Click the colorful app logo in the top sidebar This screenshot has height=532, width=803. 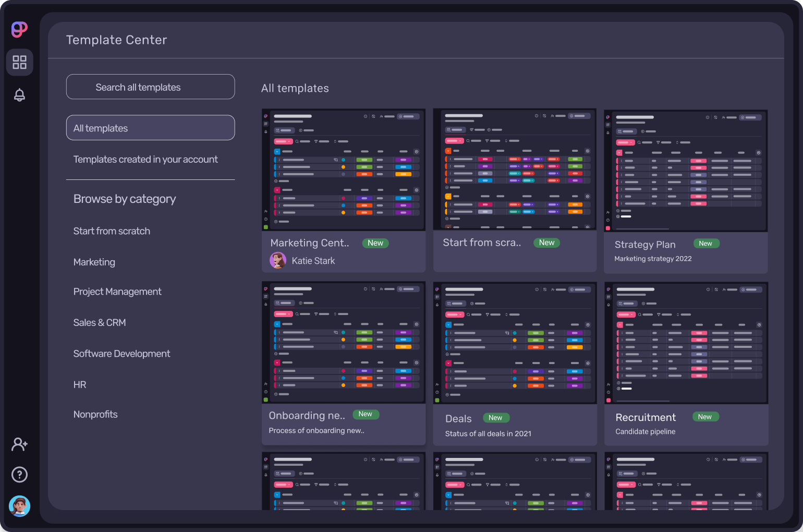click(19, 30)
